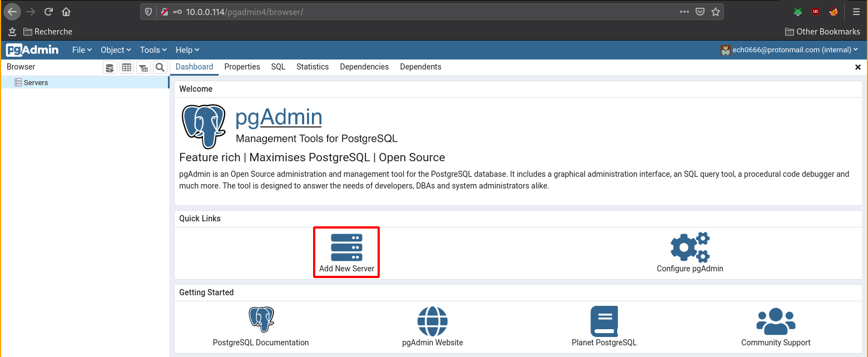The height and width of the screenshot is (357, 868).
Task: Click the large elephant logo in Welcome
Action: coord(204,126)
